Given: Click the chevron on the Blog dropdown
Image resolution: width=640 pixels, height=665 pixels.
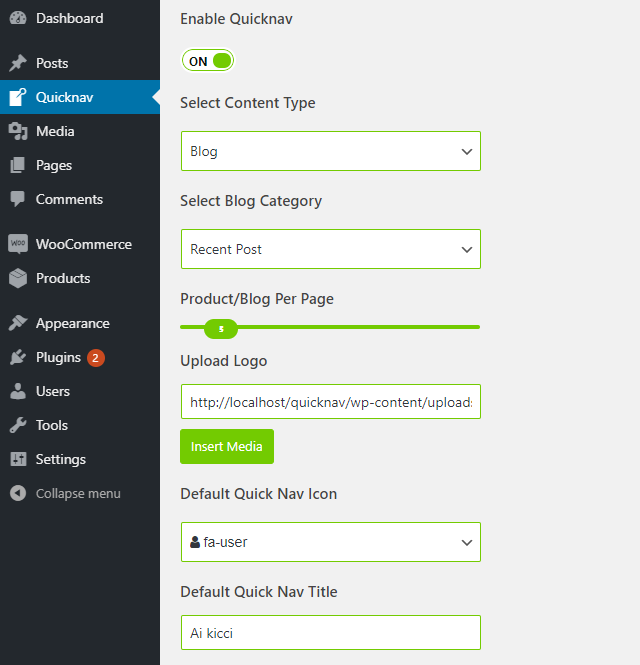Looking at the screenshot, I should pyautogui.click(x=467, y=151).
